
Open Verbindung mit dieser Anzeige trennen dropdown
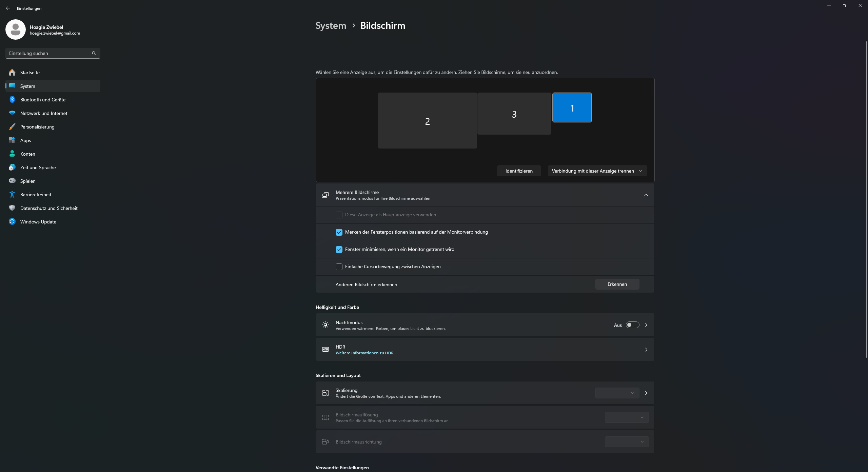click(597, 171)
